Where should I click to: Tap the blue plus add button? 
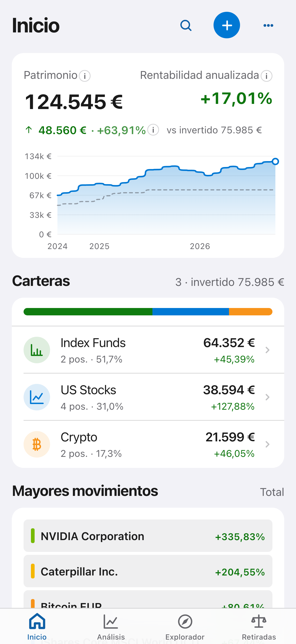tap(227, 25)
